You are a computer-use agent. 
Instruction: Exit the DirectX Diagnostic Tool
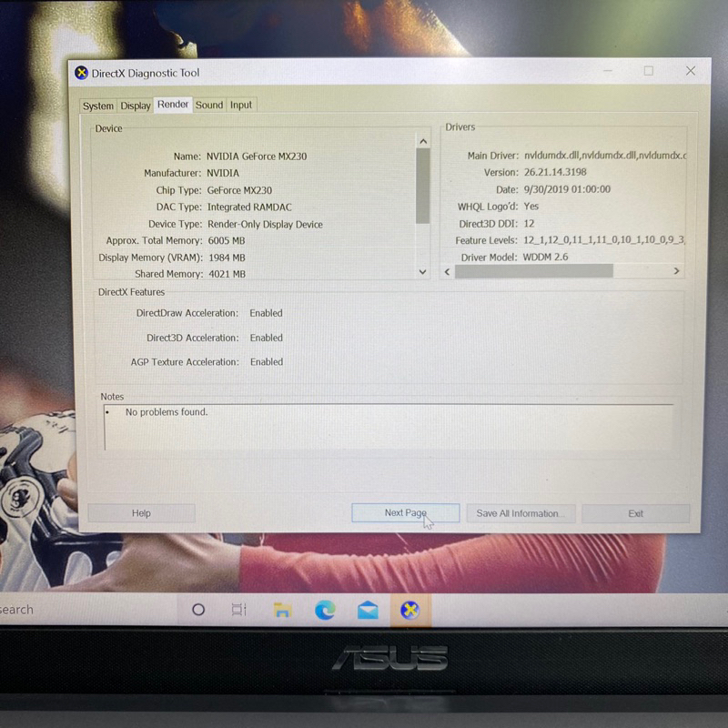click(635, 513)
